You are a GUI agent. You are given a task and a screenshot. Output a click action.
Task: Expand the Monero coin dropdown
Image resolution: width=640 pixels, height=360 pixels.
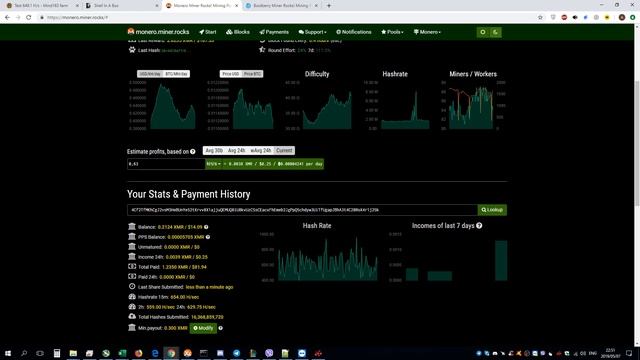click(x=427, y=32)
